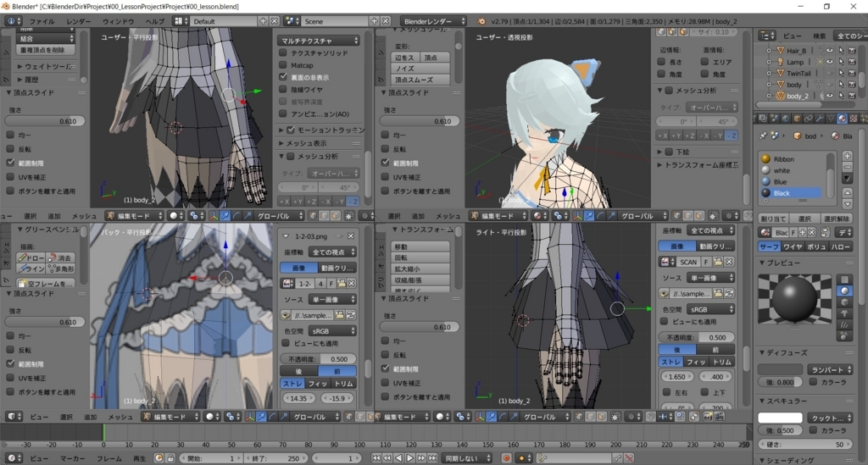Image resolution: width=868 pixels, height=465 pixels.
Task: Open the ウィンドウ menu
Action: click(119, 21)
